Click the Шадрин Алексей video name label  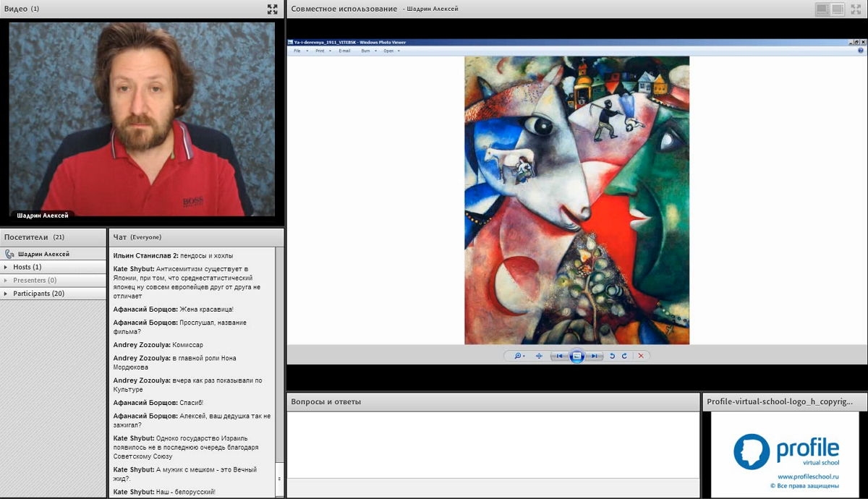pyautogui.click(x=42, y=215)
